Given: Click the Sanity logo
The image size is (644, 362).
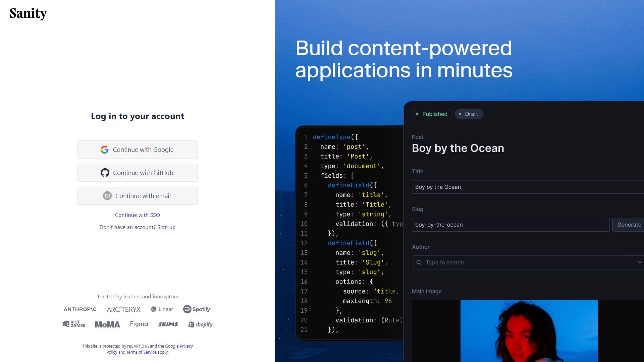Looking at the screenshot, I should pyautogui.click(x=28, y=13).
